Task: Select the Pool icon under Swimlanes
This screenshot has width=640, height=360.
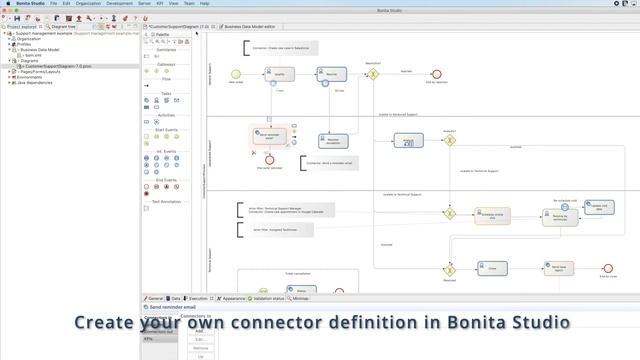Action: point(147,56)
